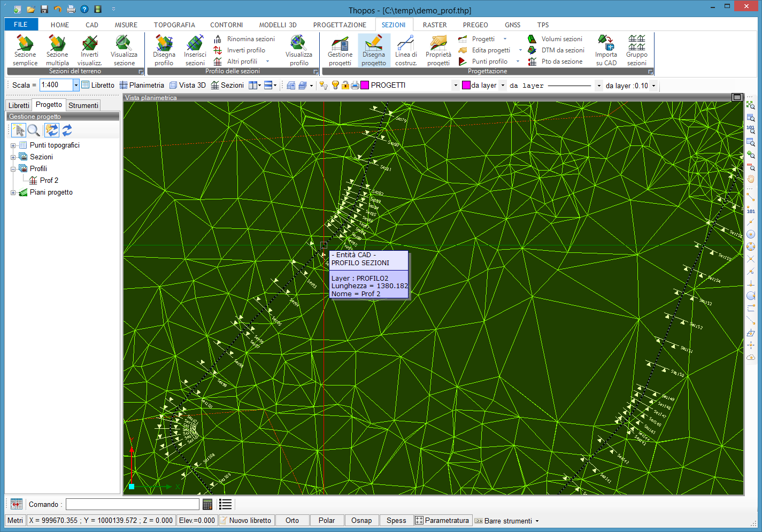The image size is (762, 532).
Task: Open Visualizza profilo tool
Action: pyautogui.click(x=299, y=50)
